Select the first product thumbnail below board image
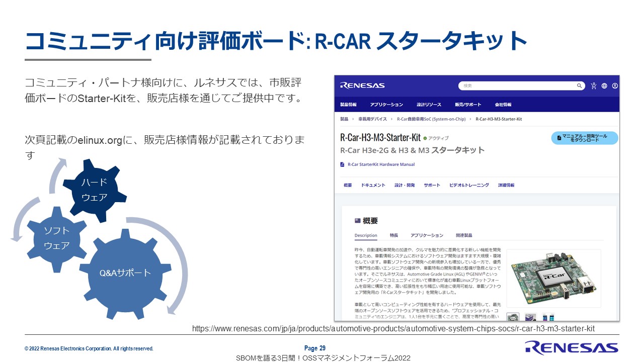 [514, 316]
